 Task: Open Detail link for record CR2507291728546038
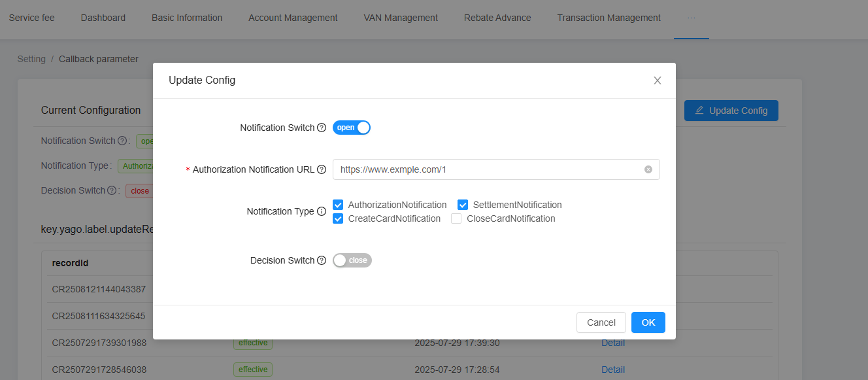click(x=613, y=370)
